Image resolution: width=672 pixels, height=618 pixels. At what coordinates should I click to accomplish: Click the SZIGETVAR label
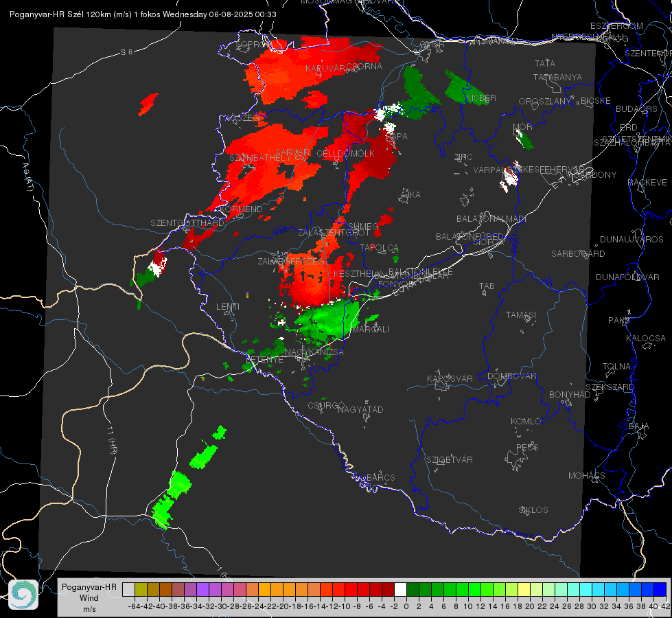tap(449, 459)
